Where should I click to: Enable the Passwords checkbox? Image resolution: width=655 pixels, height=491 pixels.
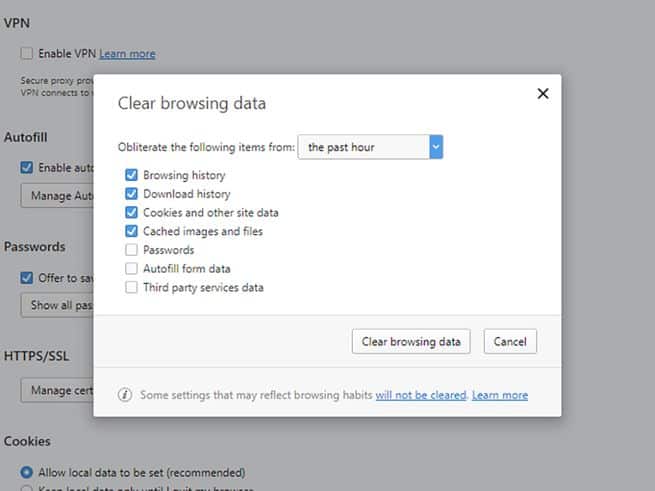[x=131, y=250]
